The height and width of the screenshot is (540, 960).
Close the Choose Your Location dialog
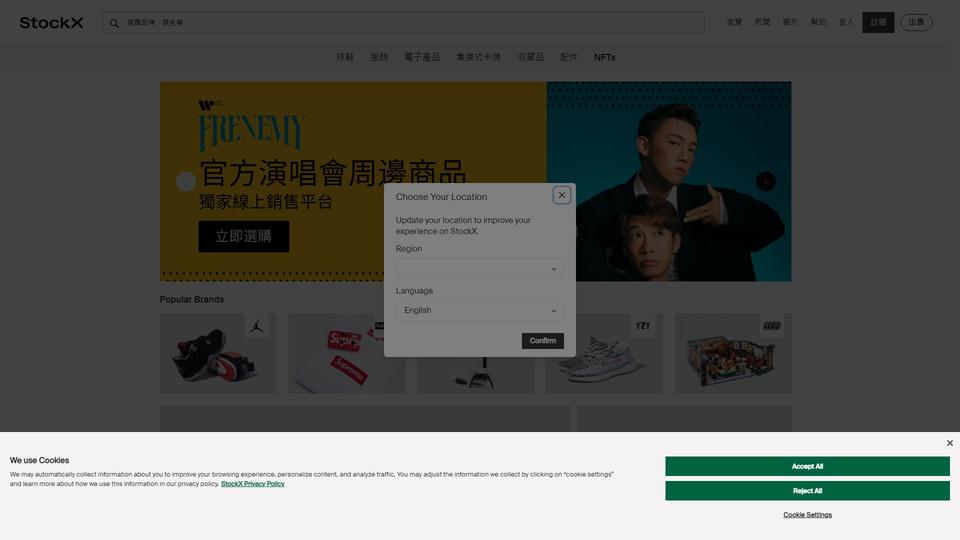(561, 195)
